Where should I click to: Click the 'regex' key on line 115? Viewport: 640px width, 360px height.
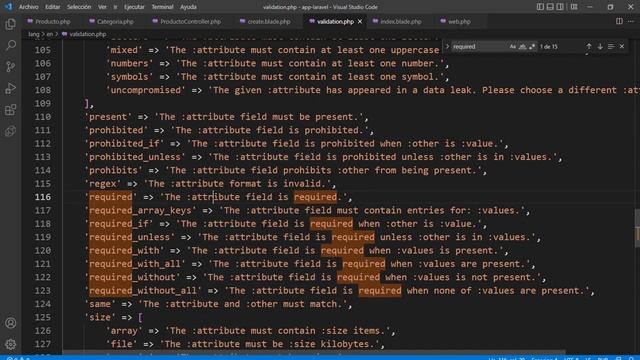[102, 184]
